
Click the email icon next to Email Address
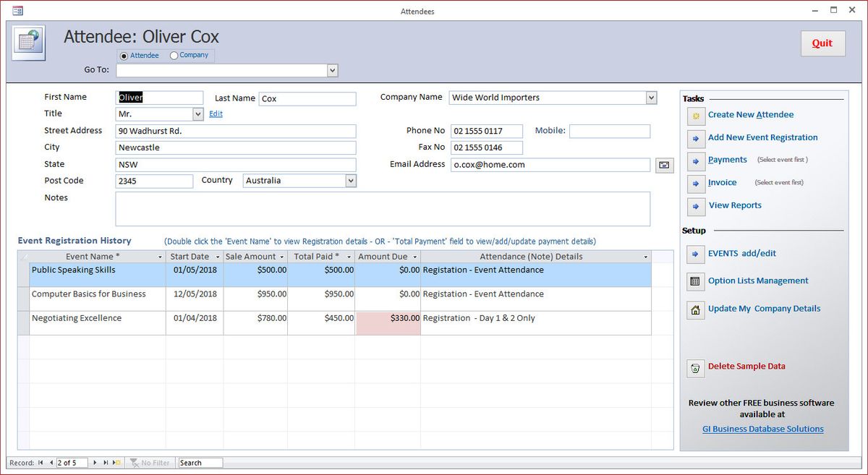point(664,165)
